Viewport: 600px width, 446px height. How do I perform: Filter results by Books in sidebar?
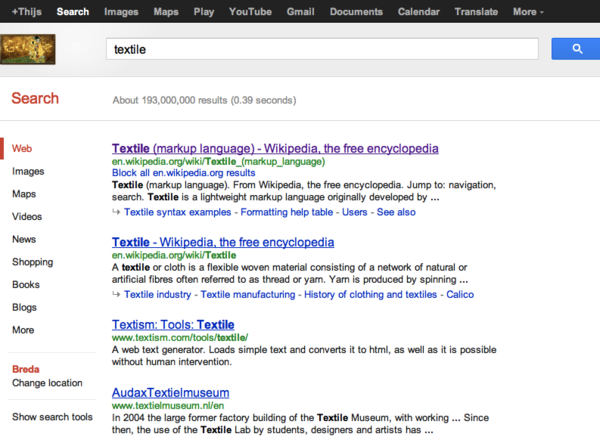(x=26, y=285)
